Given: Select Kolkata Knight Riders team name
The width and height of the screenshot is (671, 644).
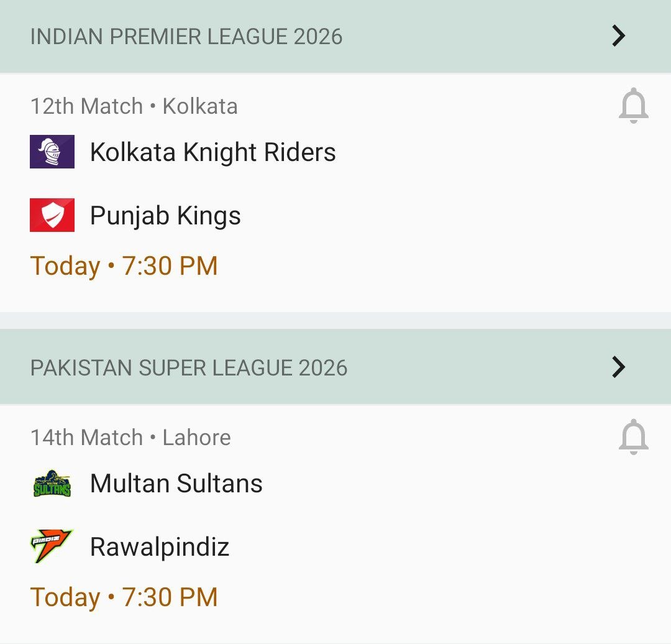Looking at the screenshot, I should 212,152.
